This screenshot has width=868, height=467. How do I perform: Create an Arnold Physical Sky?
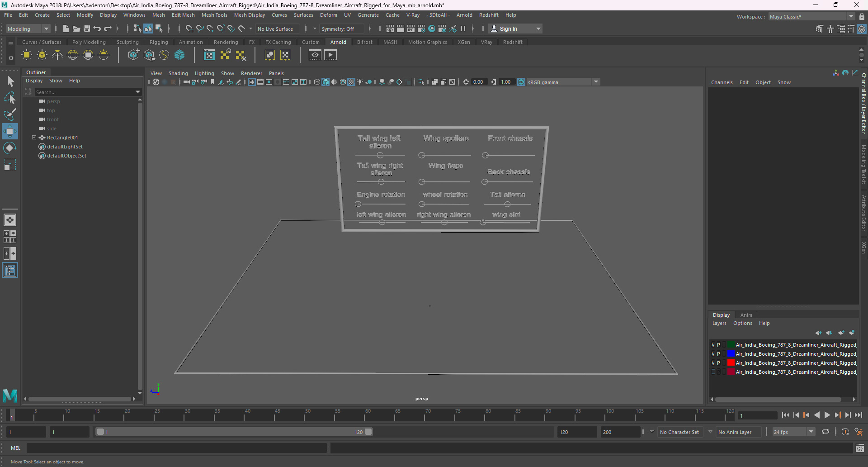pos(104,55)
